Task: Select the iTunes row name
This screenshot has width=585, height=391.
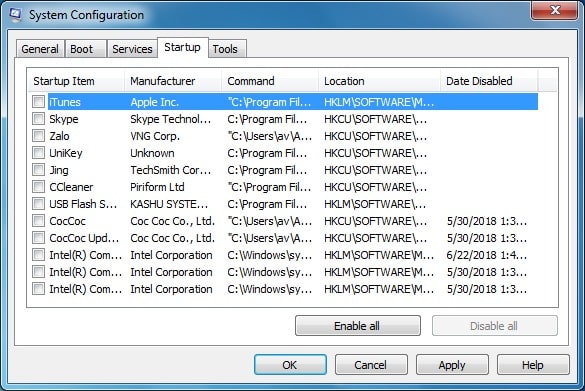Action: (x=65, y=102)
